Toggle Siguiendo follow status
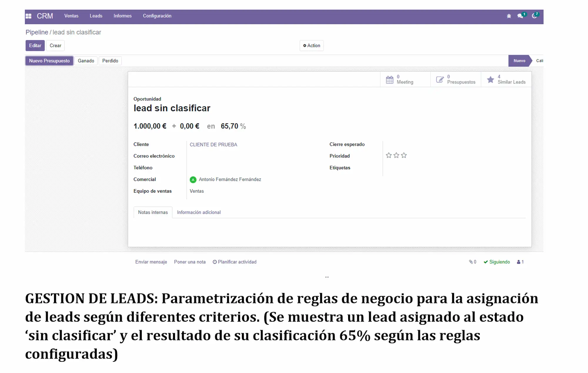 tap(496, 262)
